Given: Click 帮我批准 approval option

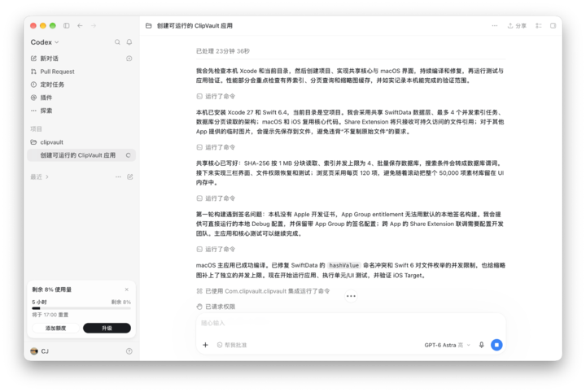Looking at the screenshot, I should (232, 345).
